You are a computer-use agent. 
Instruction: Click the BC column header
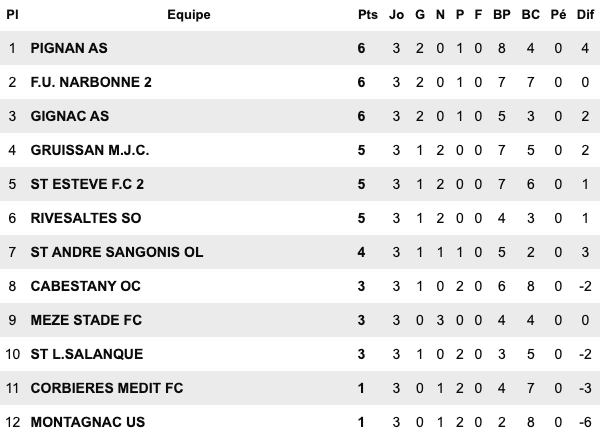coord(530,15)
